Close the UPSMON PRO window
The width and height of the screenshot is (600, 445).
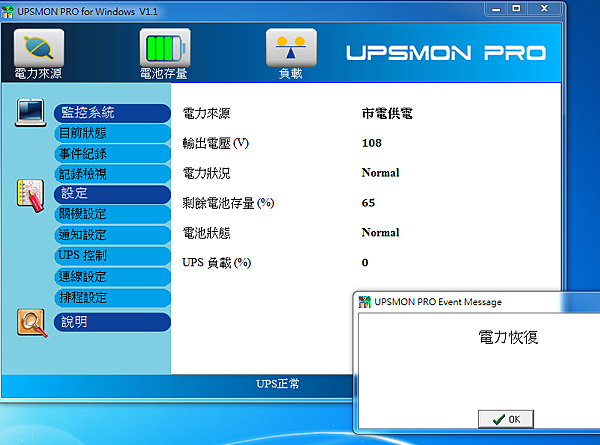(544, 9)
